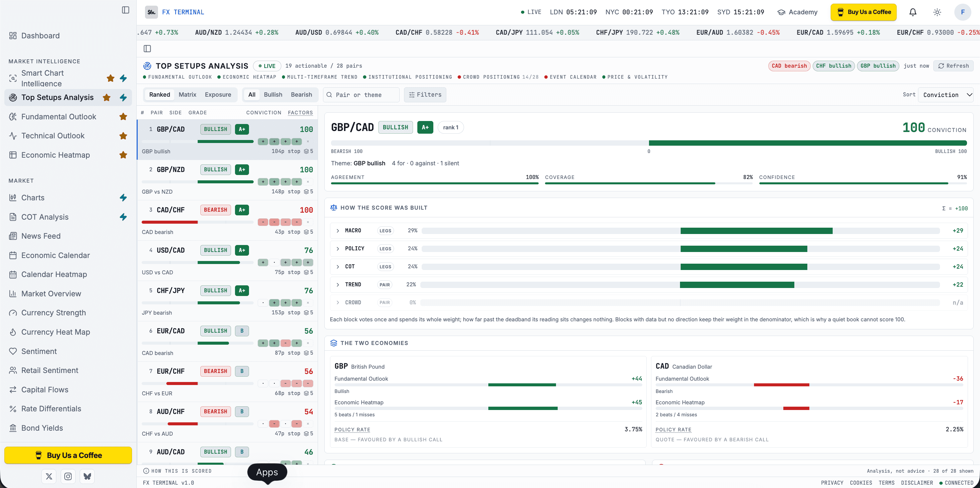
Task: Open the Instagram social link
Action: 68,476
